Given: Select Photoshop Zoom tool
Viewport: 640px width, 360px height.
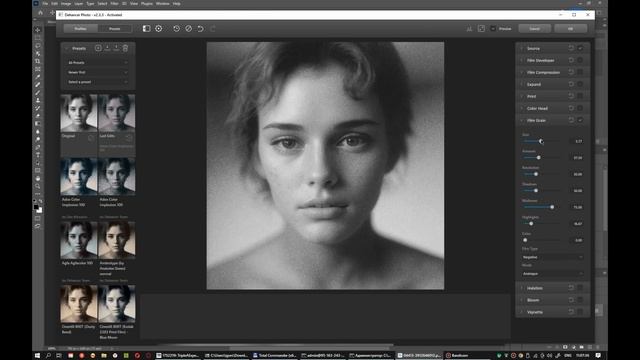Looking at the screenshot, I should (38, 186).
